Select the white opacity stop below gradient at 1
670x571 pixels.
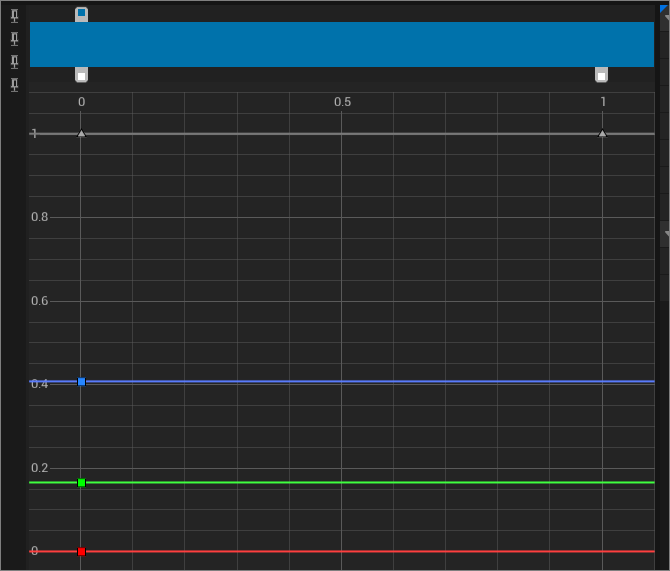(x=601, y=75)
